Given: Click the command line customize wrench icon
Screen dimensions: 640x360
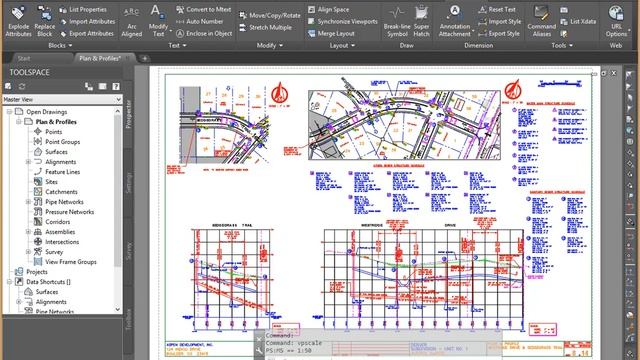Looking at the screenshot, I should [259, 350].
